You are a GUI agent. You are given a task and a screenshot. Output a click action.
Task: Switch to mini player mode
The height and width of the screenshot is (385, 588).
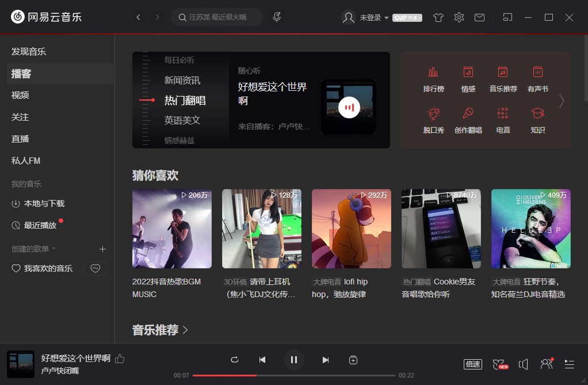507,17
